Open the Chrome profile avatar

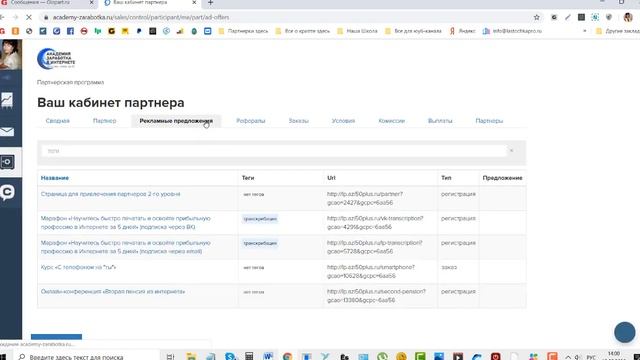pyautogui.click(x=628, y=17)
